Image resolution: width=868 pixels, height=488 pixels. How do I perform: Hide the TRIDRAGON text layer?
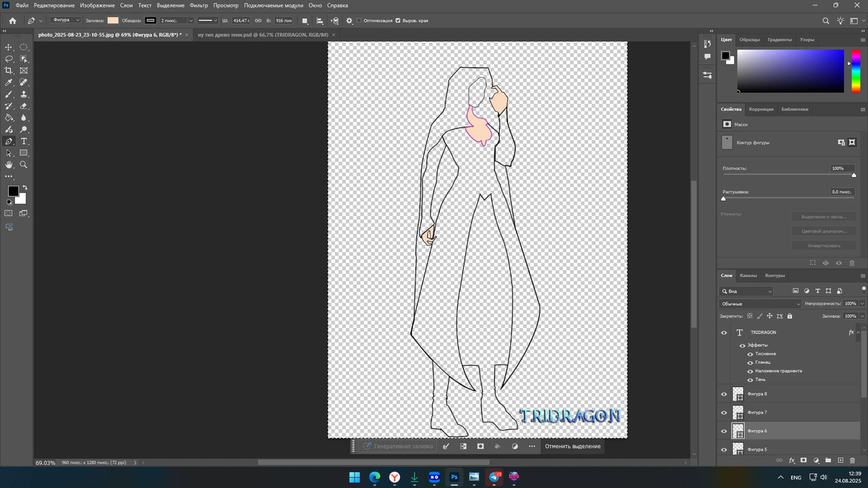point(724,333)
